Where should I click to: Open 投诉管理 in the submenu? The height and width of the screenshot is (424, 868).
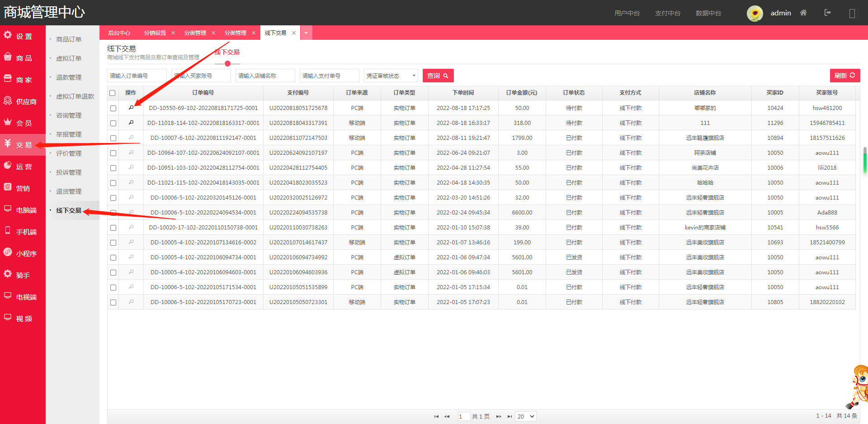(69, 172)
